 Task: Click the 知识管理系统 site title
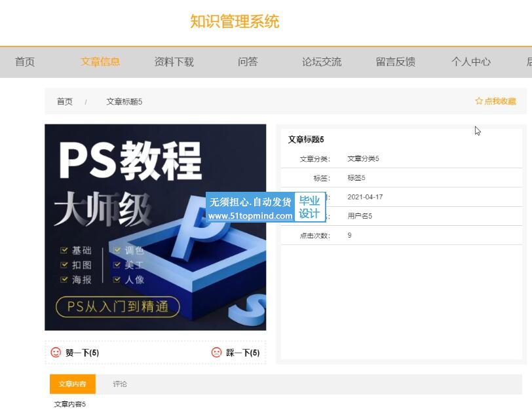click(235, 22)
